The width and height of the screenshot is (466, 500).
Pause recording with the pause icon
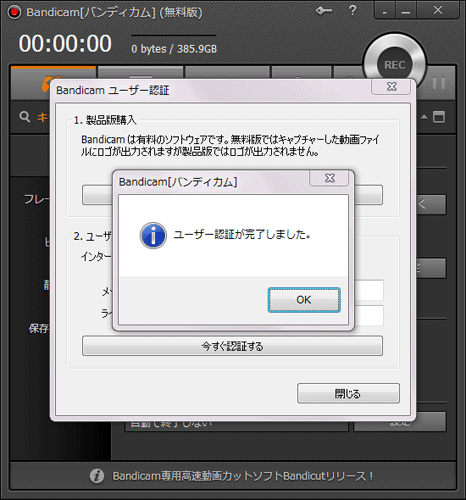[x=439, y=82]
